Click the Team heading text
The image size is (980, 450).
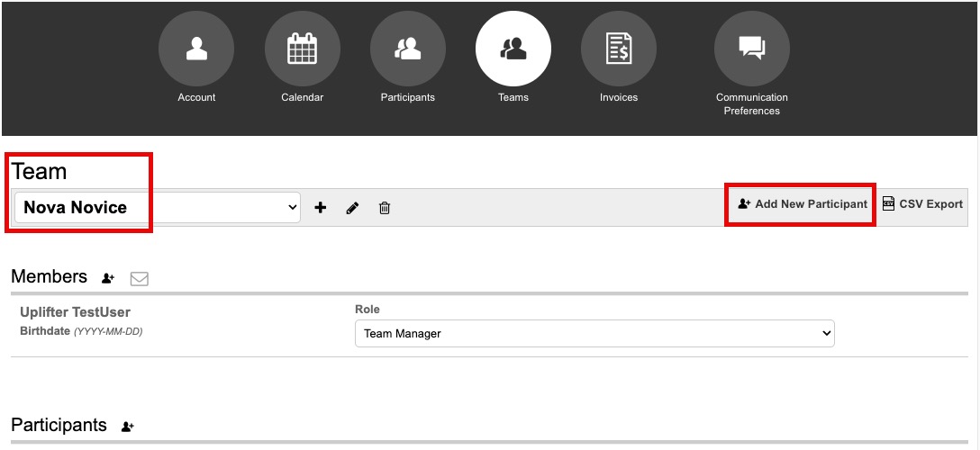pos(39,171)
